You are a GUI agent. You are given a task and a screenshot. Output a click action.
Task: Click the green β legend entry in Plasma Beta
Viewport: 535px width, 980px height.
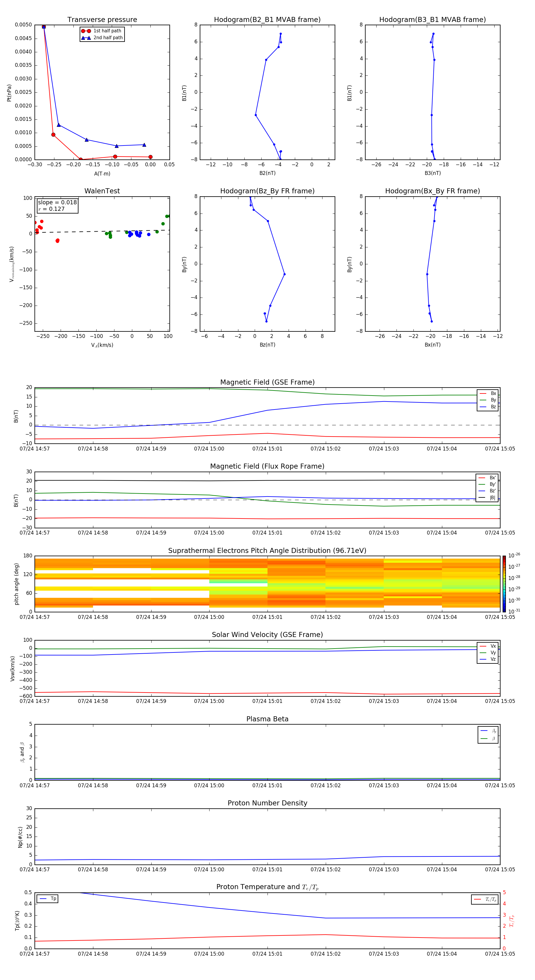(x=488, y=739)
